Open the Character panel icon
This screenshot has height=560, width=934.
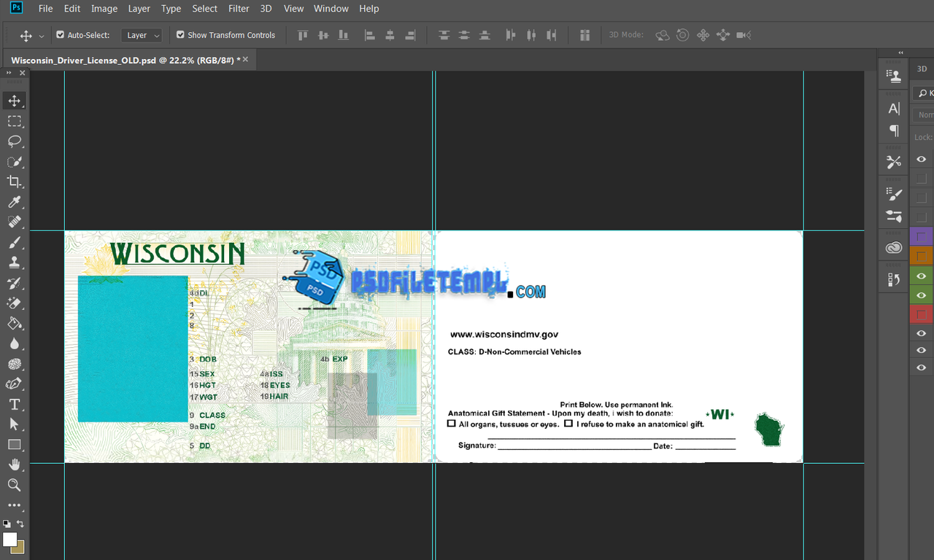click(x=894, y=109)
